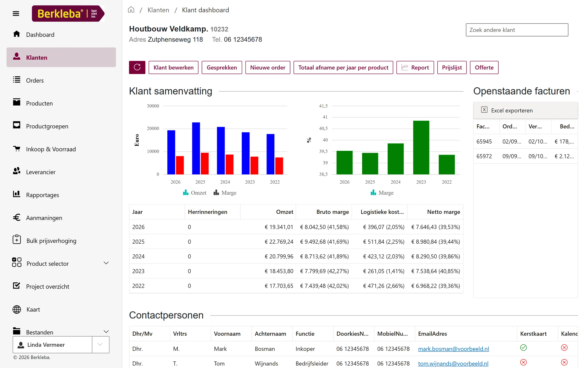The width and height of the screenshot is (588, 368).
Task: Toggle Marge legend in revenue chart
Action: tap(225, 193)
